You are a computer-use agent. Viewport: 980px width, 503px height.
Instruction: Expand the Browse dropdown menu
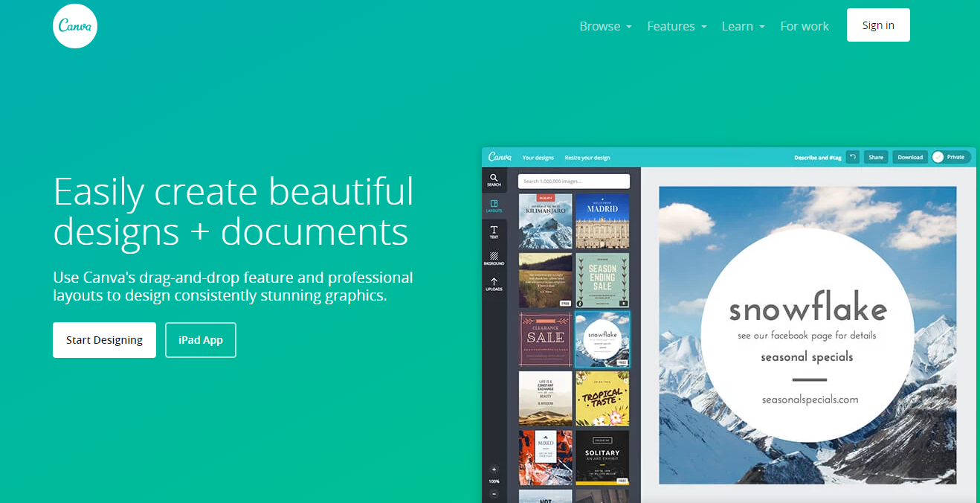(x=605, y=26)
